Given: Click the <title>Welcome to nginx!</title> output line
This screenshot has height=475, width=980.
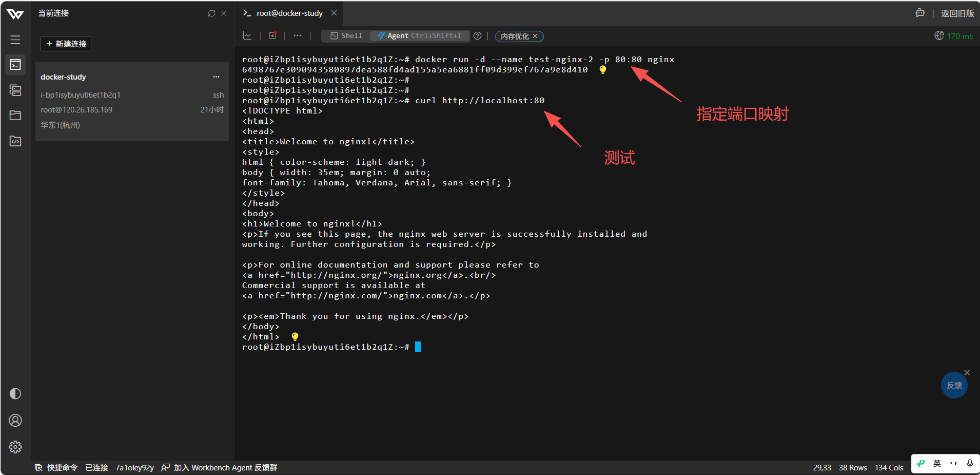Looking at the screenshot, I should click(328, 142).
